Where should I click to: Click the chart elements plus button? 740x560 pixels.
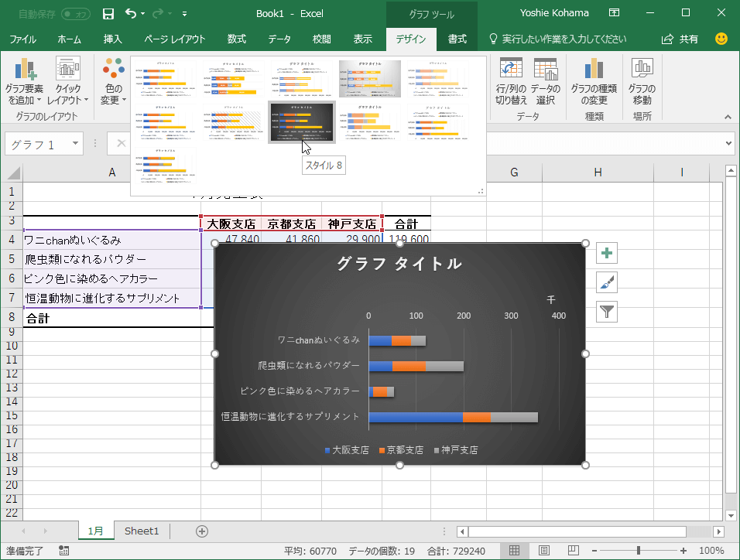tap(607, 253)
